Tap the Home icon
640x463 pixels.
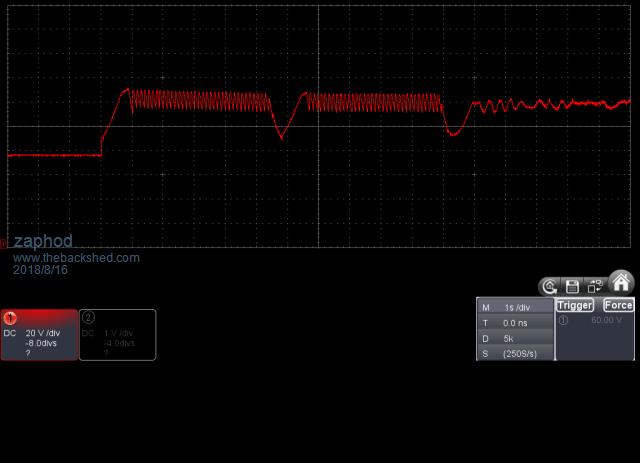point(621,282)
